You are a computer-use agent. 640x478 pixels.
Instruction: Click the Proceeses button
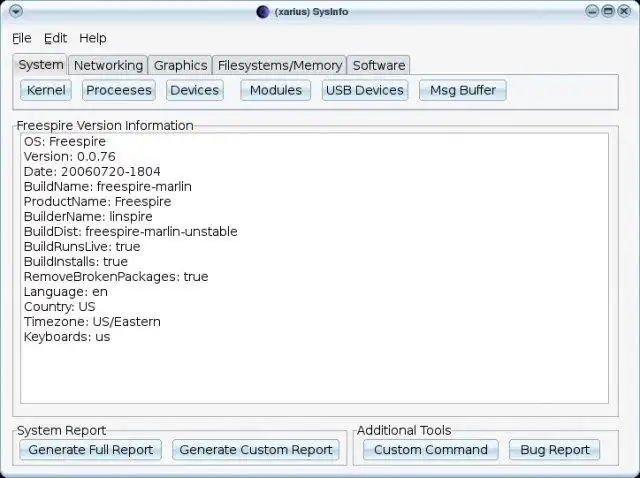(119, 90)
